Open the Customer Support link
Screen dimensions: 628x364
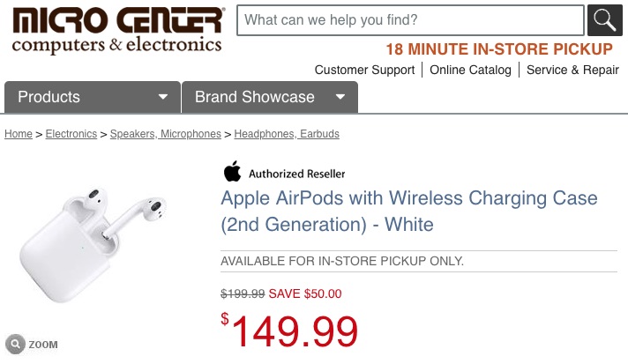[364, 70]
